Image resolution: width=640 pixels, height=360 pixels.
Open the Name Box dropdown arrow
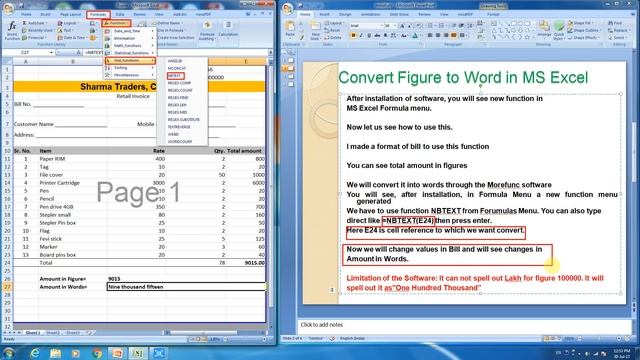(x=51, y=53)
